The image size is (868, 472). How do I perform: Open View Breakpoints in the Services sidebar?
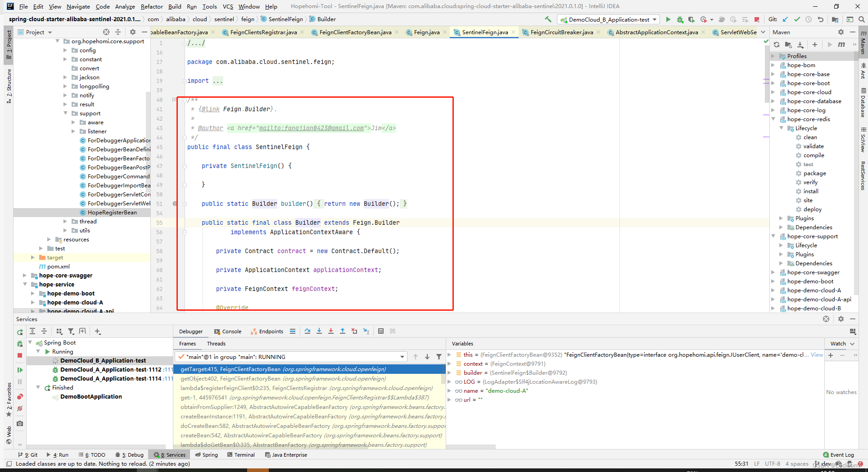coord(20,397)
